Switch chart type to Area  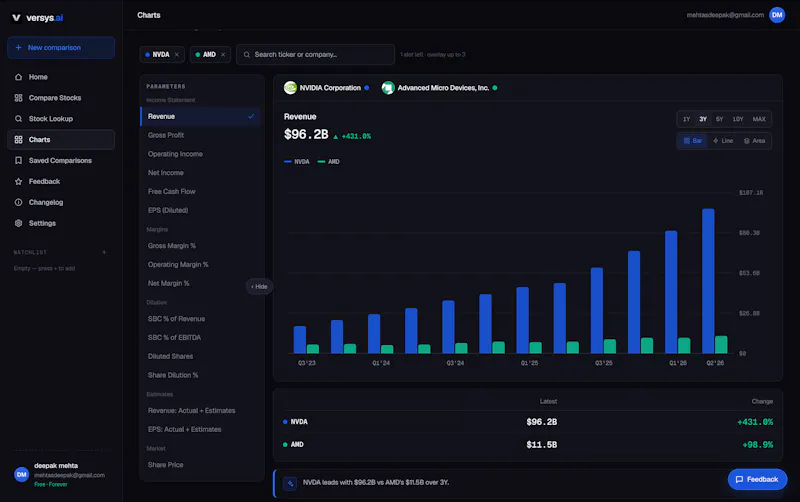755,141
